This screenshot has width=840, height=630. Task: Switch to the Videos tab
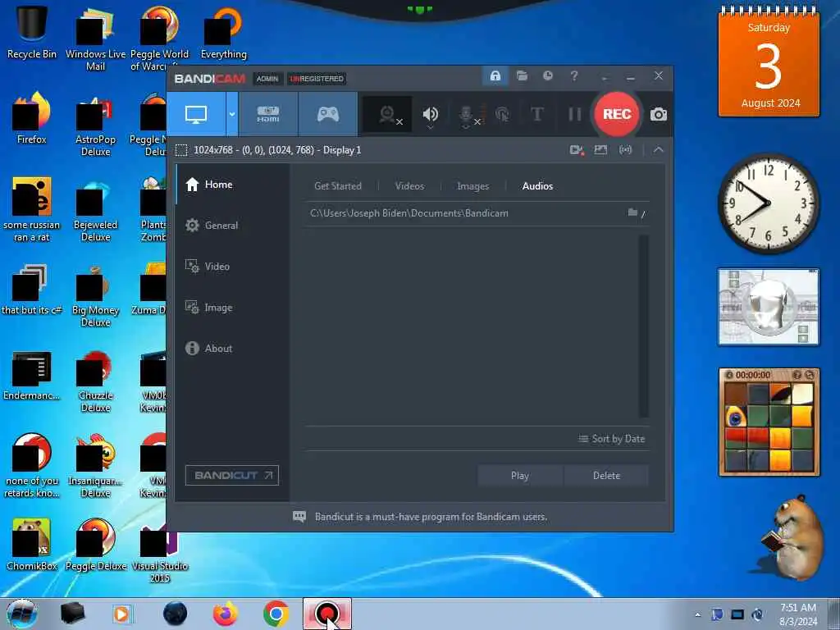click(409, 186)
